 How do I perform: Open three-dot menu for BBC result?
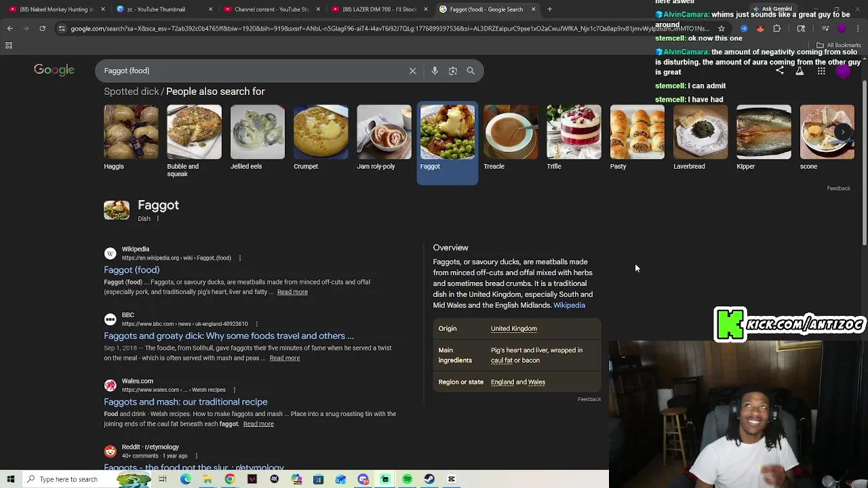tap(256, 324)
